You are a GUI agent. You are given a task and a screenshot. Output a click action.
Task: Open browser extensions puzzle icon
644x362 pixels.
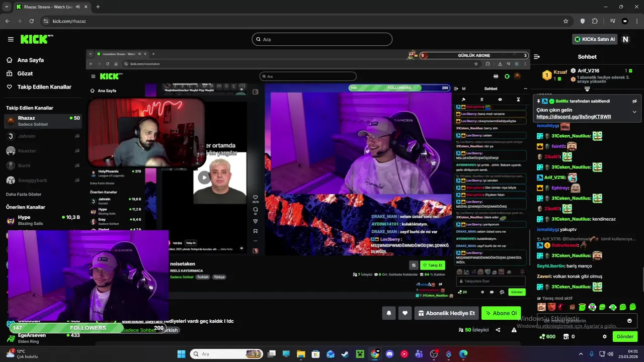595,21
